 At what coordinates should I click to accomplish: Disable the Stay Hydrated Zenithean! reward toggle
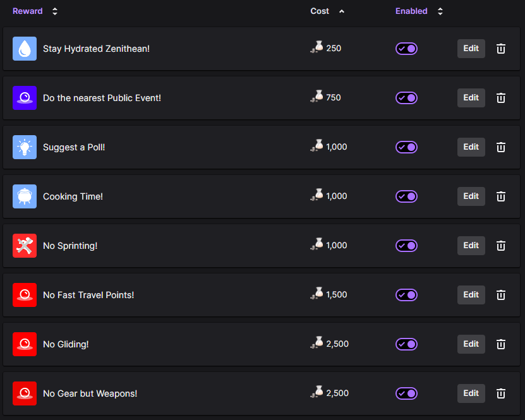coord(406,49)
